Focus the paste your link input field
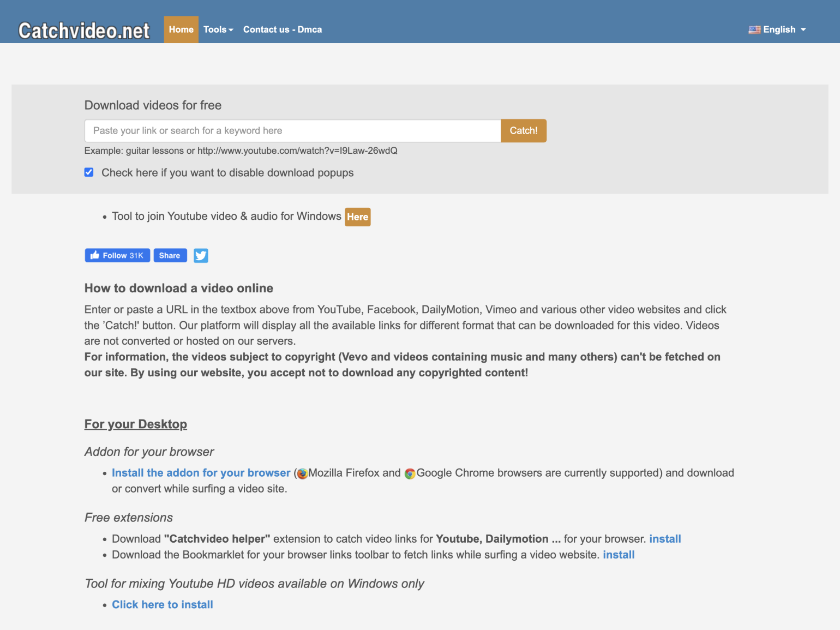This screenshot has width=840, height=630. pos(292,131)
